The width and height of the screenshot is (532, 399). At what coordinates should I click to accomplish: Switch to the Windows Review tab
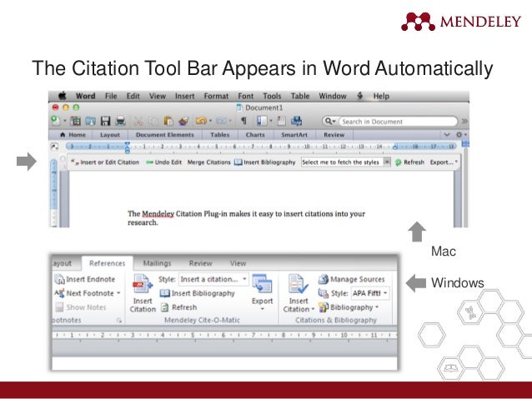pos(200,263)
